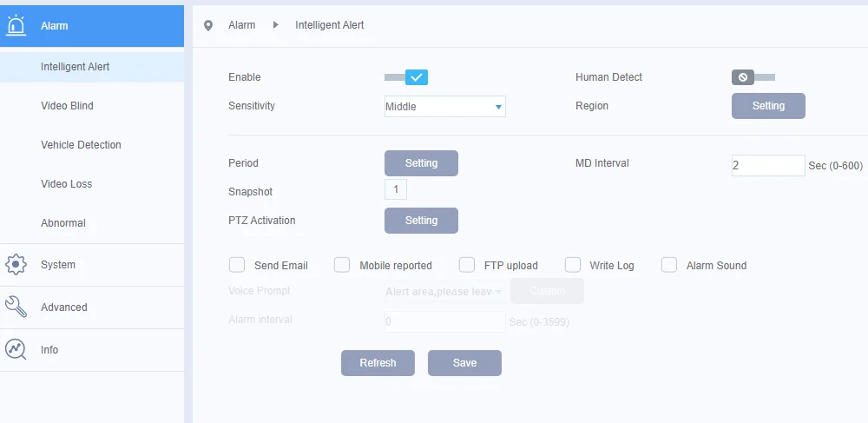Tick the Alarm Sound checkbox

(x=669, y=265)
